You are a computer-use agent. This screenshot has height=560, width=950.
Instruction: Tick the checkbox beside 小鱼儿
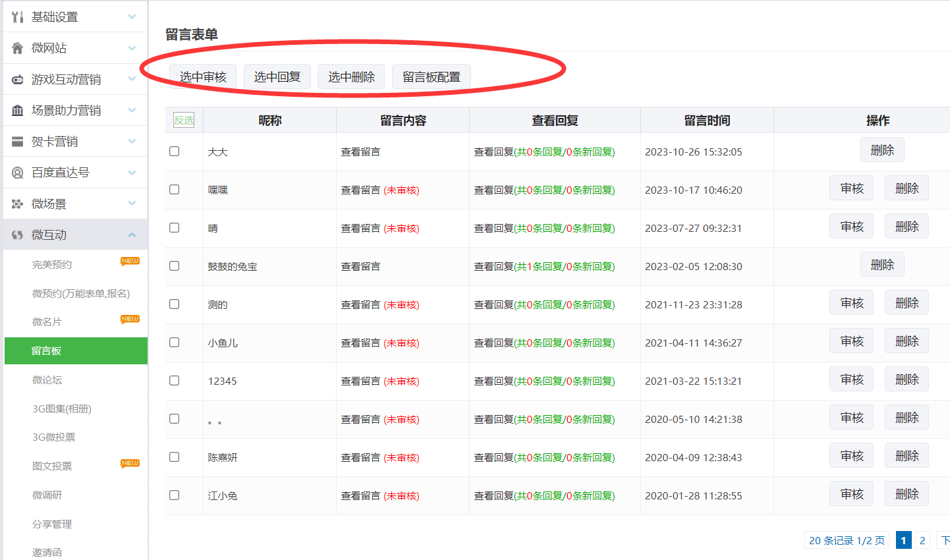coord(175,343)
